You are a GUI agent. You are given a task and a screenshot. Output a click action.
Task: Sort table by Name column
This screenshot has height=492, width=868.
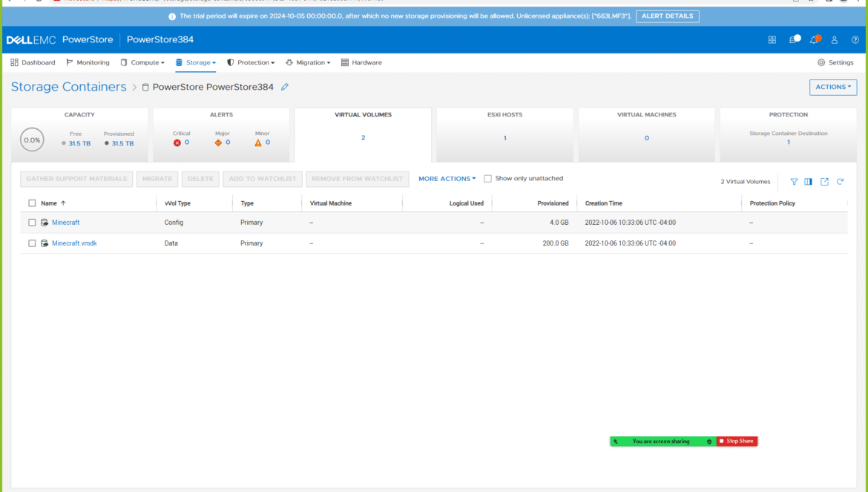click(x=49, y=203)
